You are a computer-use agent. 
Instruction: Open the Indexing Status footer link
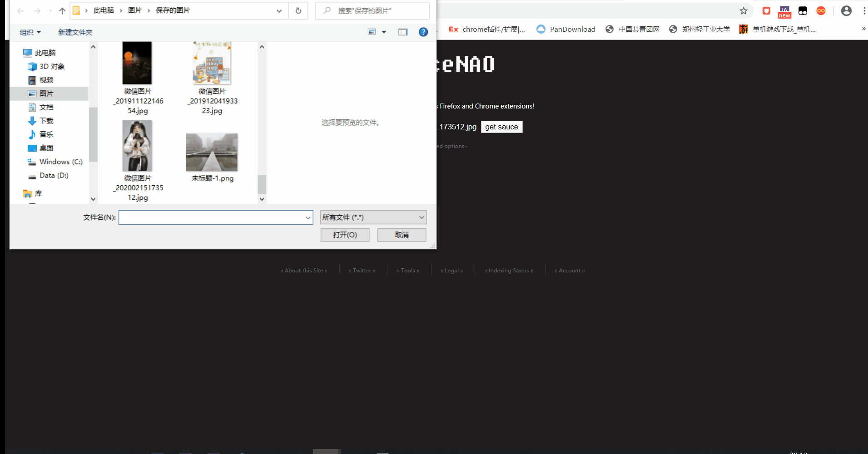pos(509,271)
